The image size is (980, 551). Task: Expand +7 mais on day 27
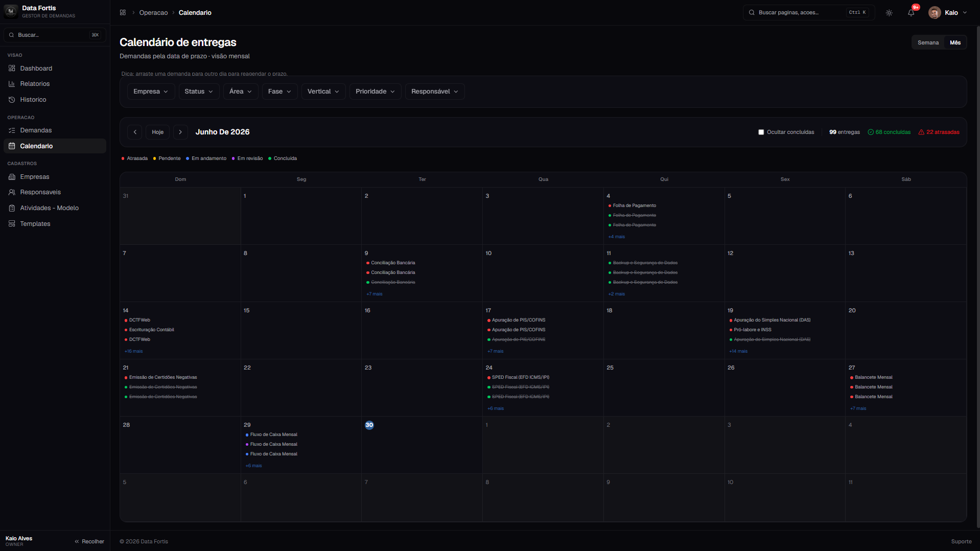[x=858, y=408]
